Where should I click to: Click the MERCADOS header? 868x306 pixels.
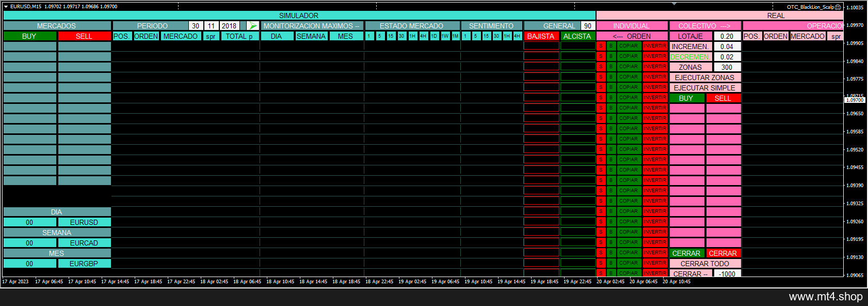pos(57,26)
